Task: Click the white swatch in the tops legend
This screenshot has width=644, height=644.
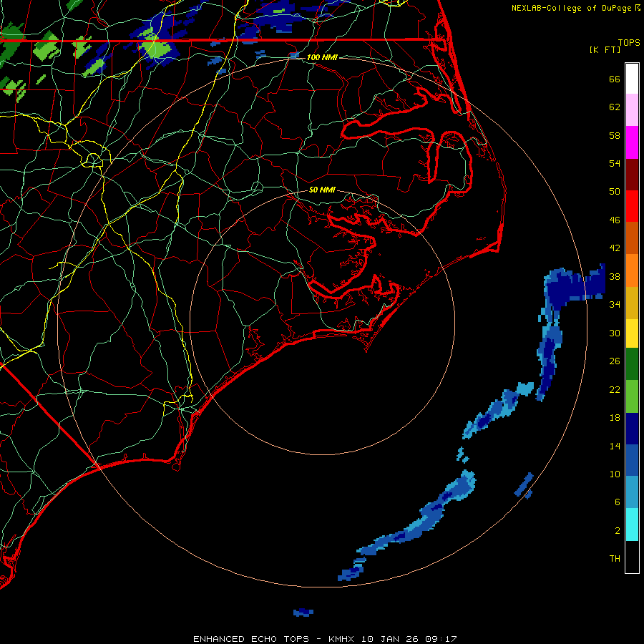Action: click(632, 79)
